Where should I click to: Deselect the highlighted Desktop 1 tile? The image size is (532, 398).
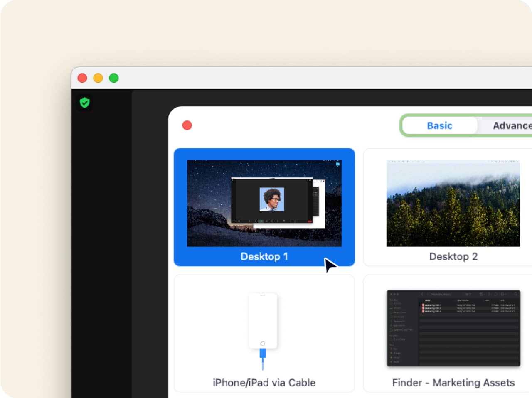click(x=264, y=208)
